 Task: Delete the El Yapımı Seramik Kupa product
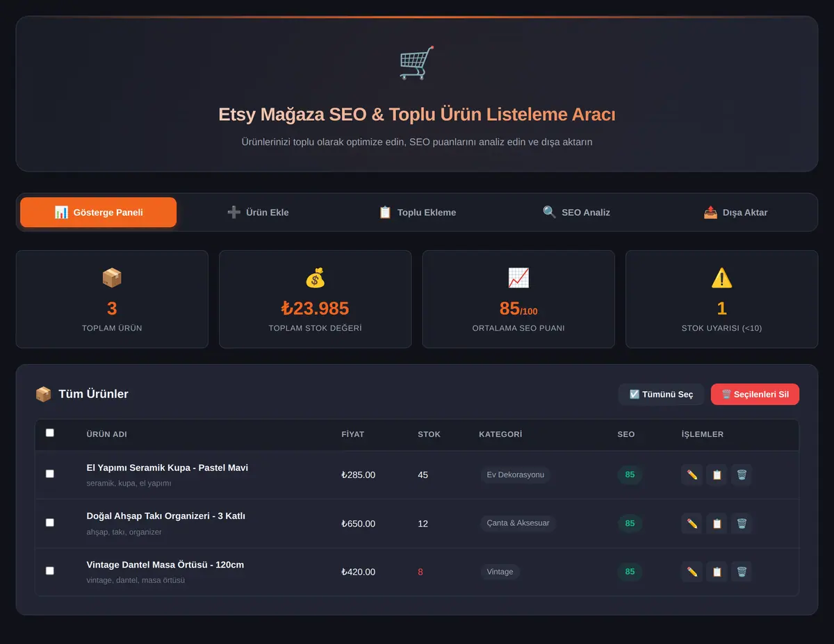742,474
